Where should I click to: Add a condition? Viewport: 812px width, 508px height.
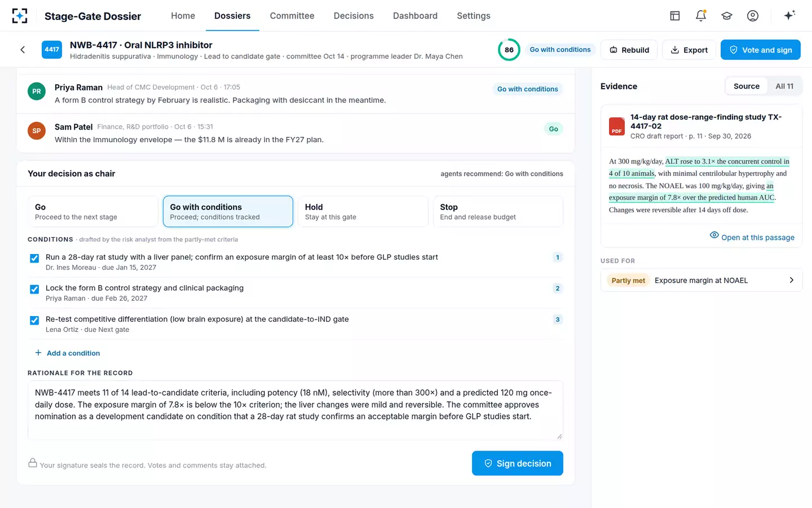pos(68,353)
